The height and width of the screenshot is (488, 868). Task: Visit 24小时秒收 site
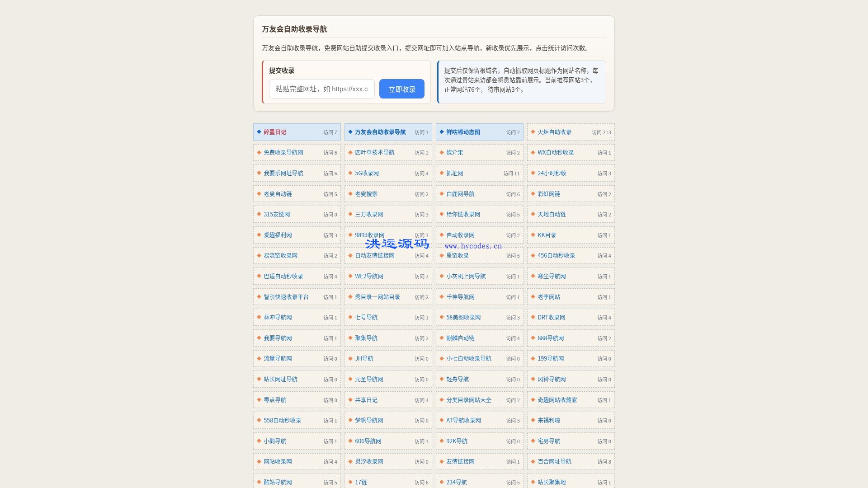[x=552, y=173]
